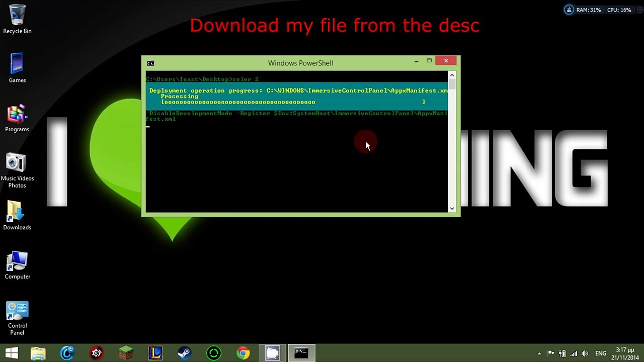Click the power/battery tray icon
The height and width of the screenshot is (362, 644).
tap(562, 353)
